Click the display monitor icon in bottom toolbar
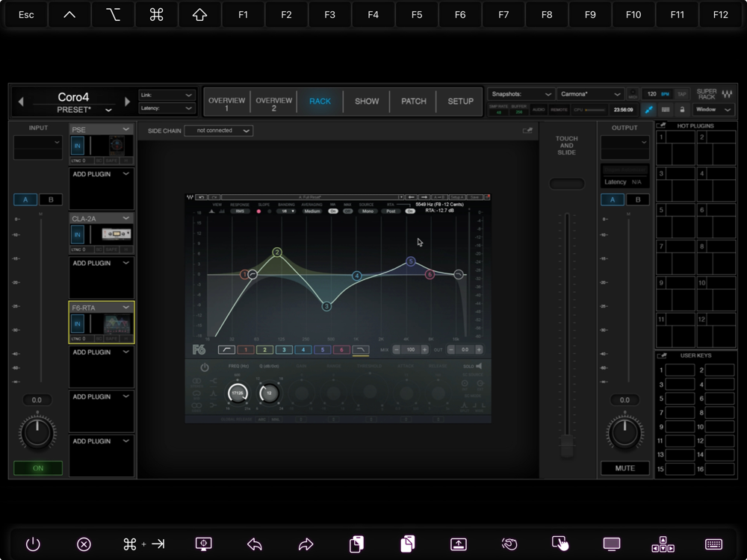This screenshot has height=560, width=747. point(612,544)
